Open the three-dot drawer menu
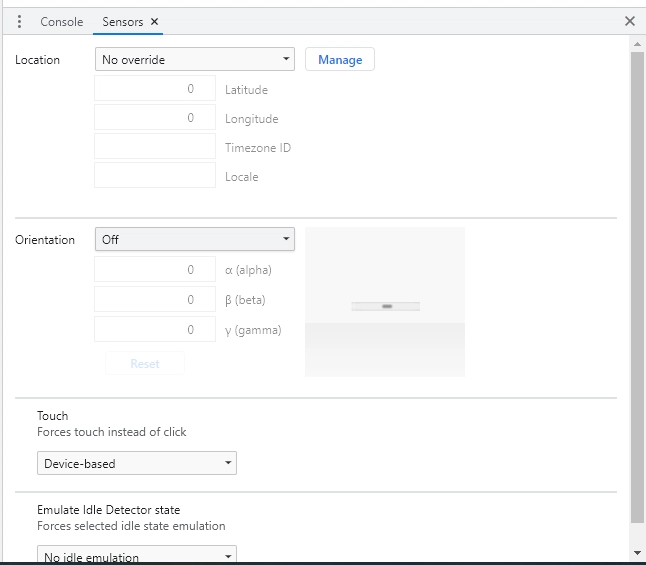 [x=19, y=21]
